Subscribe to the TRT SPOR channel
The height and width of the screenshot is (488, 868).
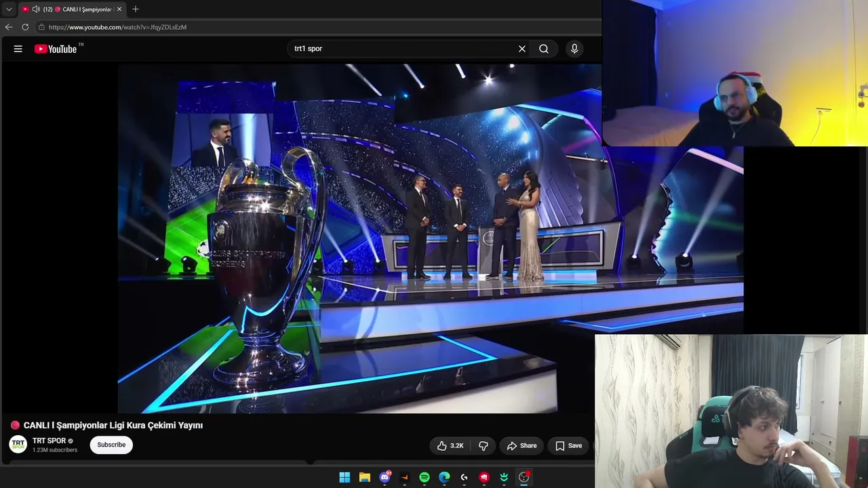111,445
